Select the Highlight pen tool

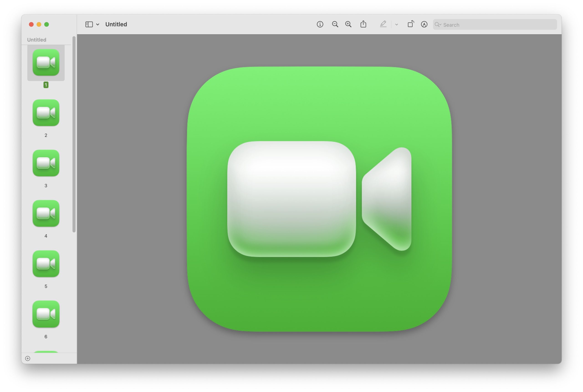383,24
